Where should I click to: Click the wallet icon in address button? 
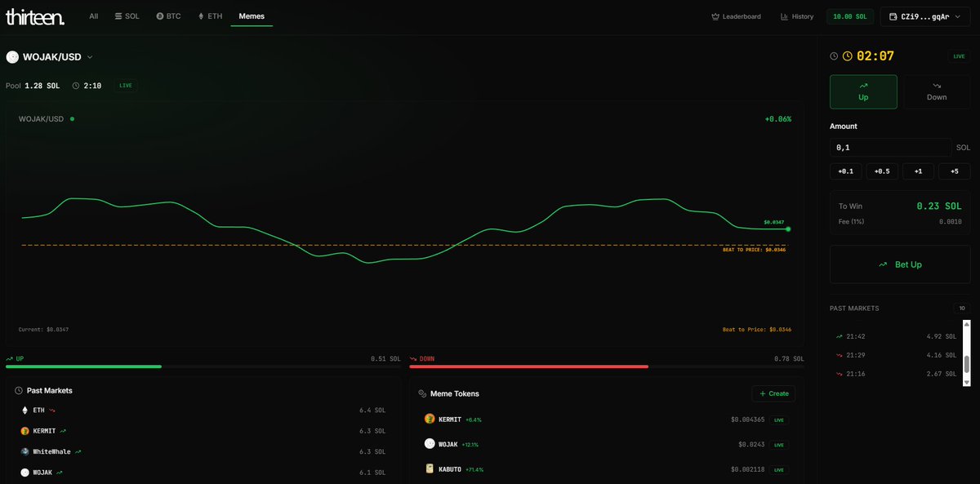pyautogui.click(x=892, y=16)
